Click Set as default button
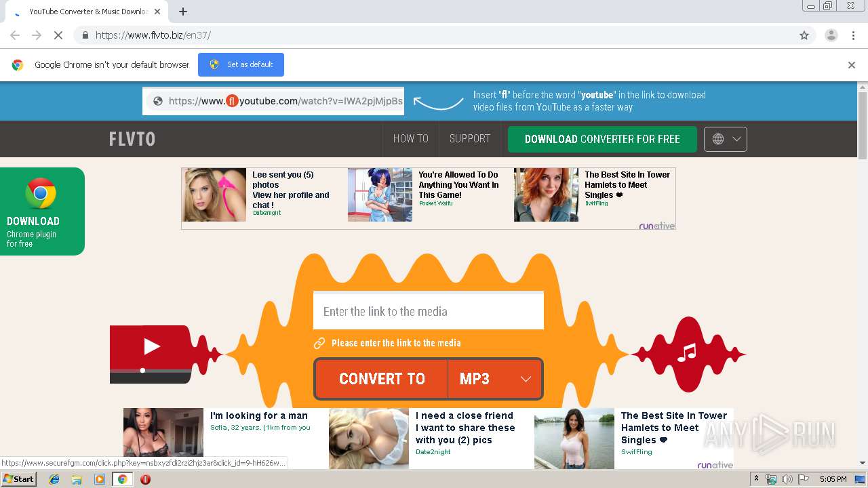The image size is (868, 488). pyautogui.click(x=241, y=64)
